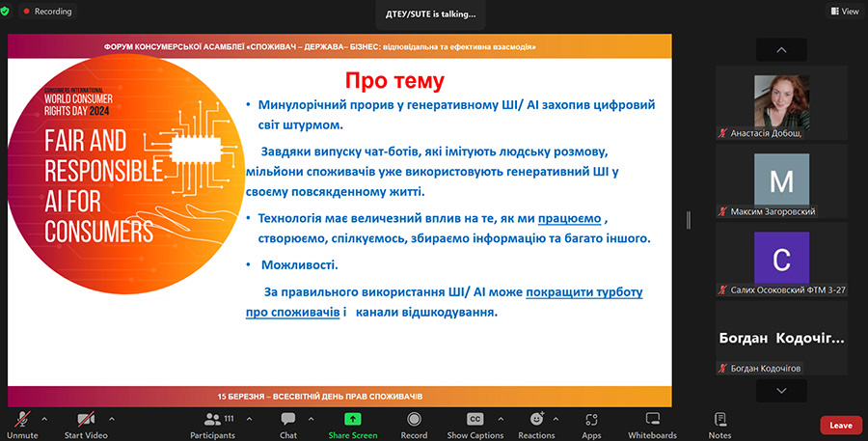
Task: Start recording with the Record icon
Action: point(414,420)
